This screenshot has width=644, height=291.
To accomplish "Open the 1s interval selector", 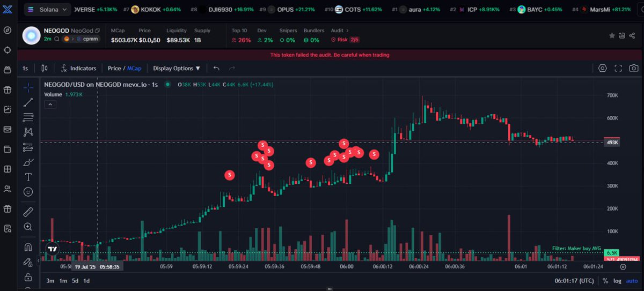I will 25,68.
